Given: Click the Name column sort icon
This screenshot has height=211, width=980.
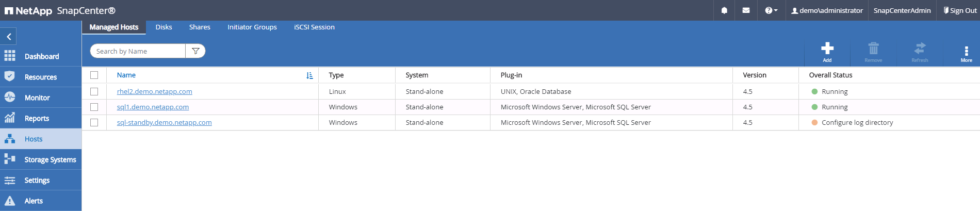Looking at the screenshot, I should point(309,75).
